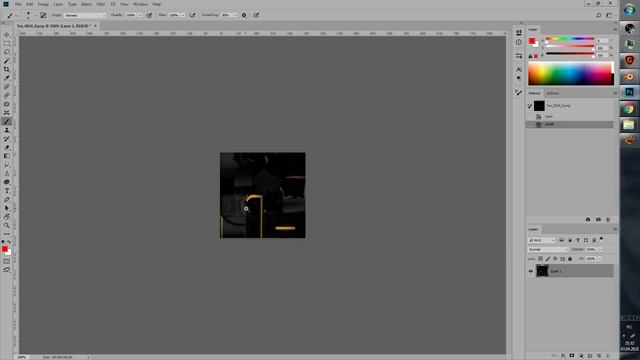Adjust the hue slider in Color panel
The height and width of the screenshot is (360, 640).
tap(570, 39)
